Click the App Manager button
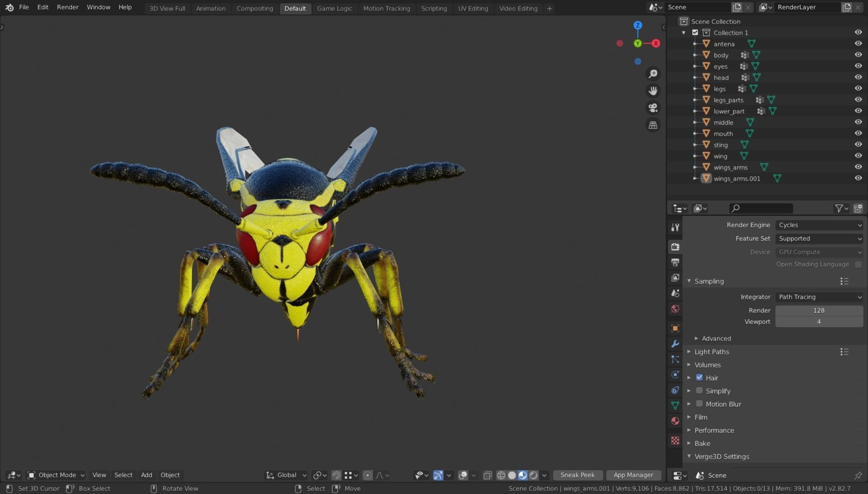This screenshot has height=494, width=868. pos(633,475)
